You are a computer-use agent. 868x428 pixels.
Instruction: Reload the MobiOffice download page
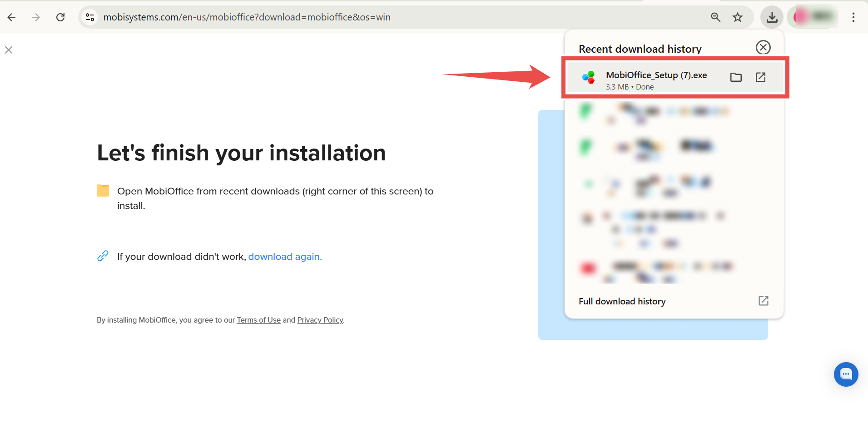coord(60,17)
